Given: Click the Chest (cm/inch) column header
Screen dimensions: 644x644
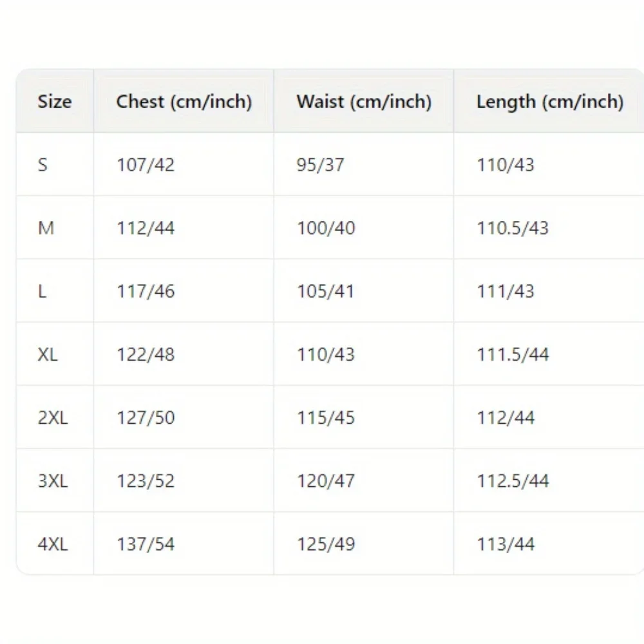Looking at the screenshot, I should click(x=184, y=102).
